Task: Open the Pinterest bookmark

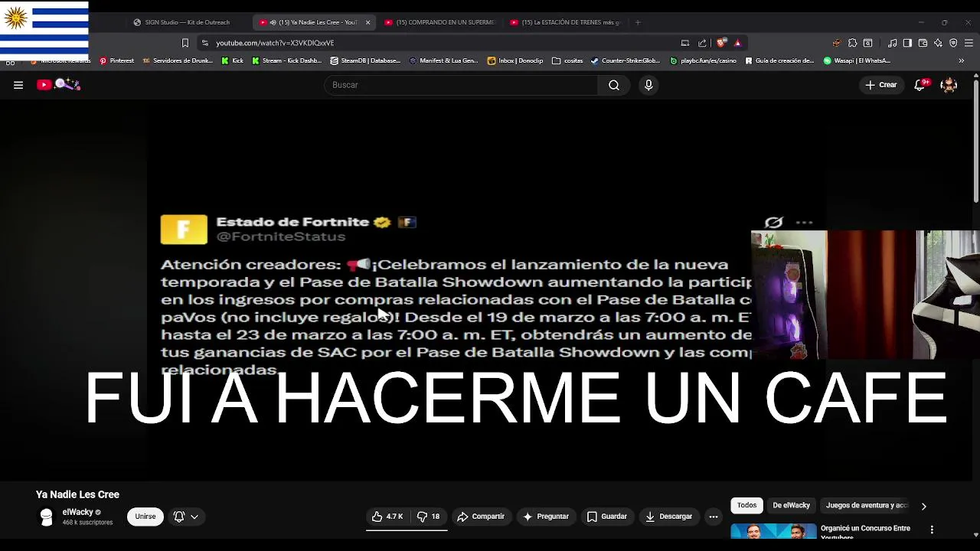Action: pyautogui.click(x=116, y=60)
